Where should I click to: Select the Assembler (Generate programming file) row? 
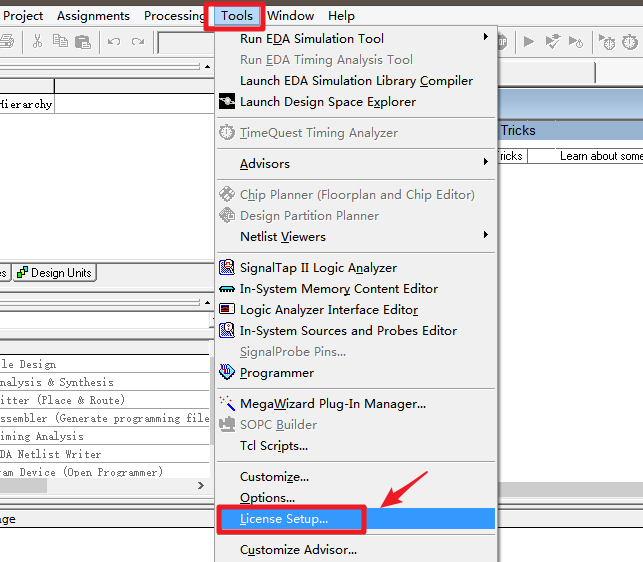105,418
